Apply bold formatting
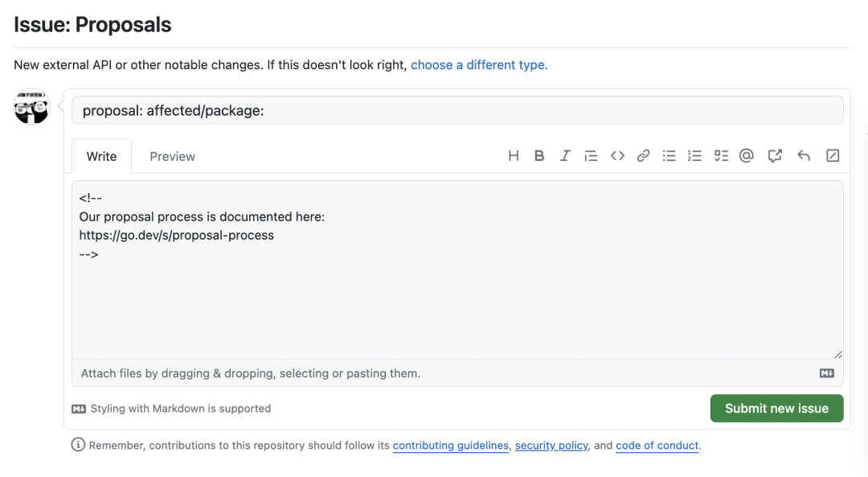Viewport: 868px width, 477px height. (538, 156)
